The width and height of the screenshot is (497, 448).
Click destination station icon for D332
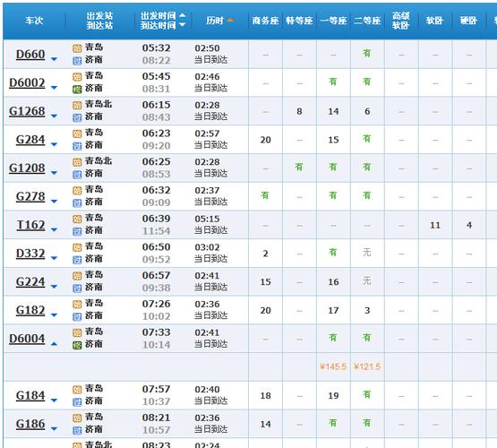point(77,260)
